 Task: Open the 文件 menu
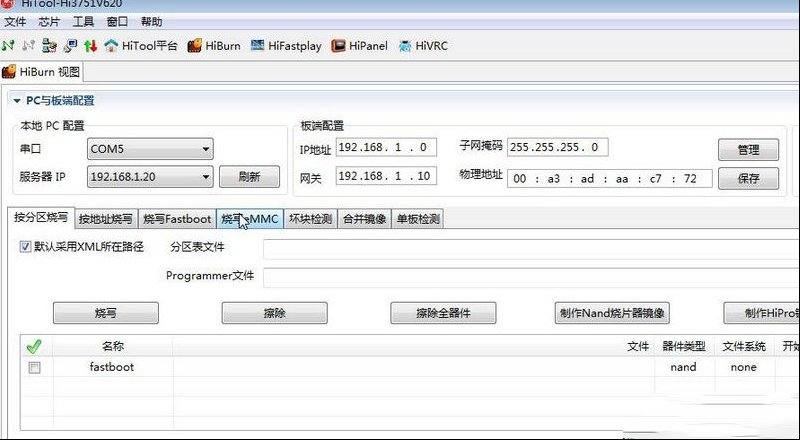[15, 22]
